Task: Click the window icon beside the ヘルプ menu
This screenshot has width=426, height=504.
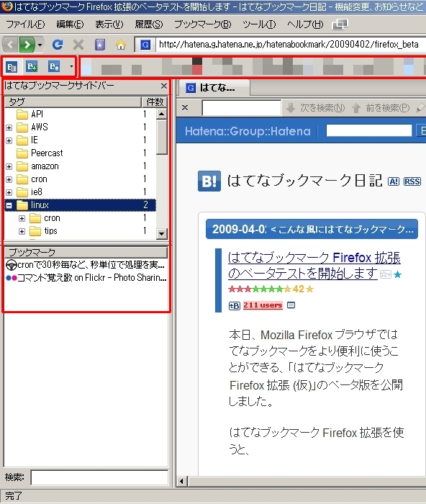Action: pyautogui.click(x=340, y=24)
